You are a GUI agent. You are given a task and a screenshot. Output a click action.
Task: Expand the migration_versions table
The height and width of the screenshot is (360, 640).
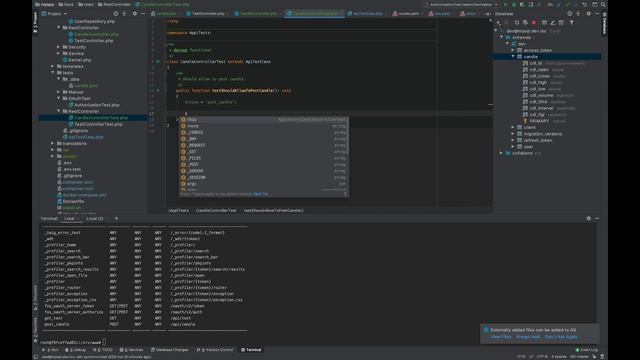[513, 134]
